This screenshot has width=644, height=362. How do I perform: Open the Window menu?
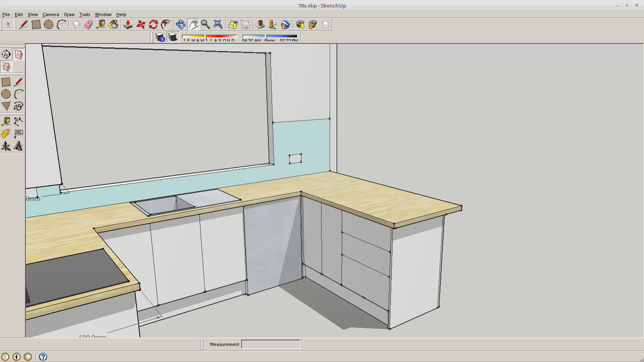click(x=103, y=14)
